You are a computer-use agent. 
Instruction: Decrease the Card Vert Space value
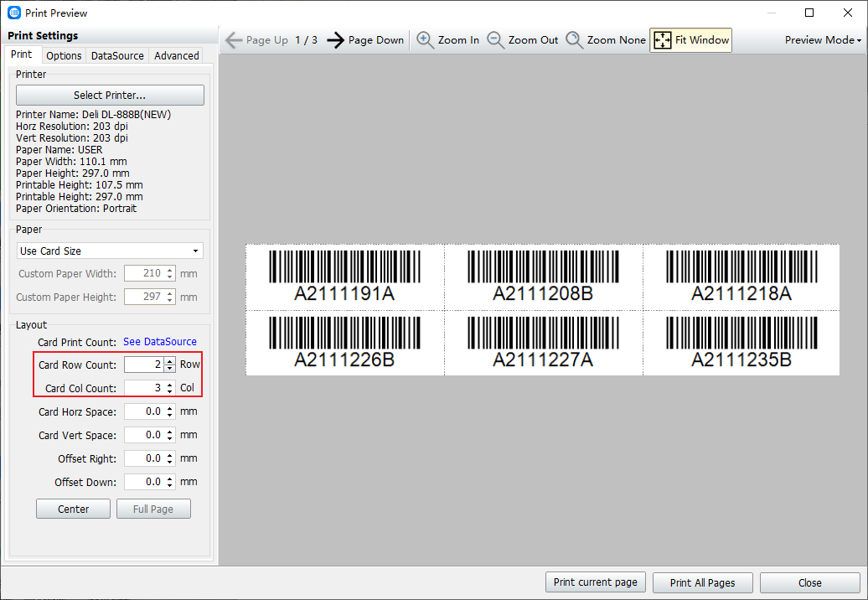click(x=170, y=438)
